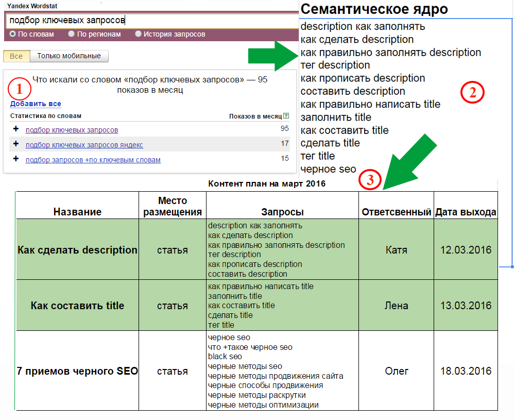The image size is (515, 420).
Task: Click the blue square handle at the right edge
Action: (512, 266)
